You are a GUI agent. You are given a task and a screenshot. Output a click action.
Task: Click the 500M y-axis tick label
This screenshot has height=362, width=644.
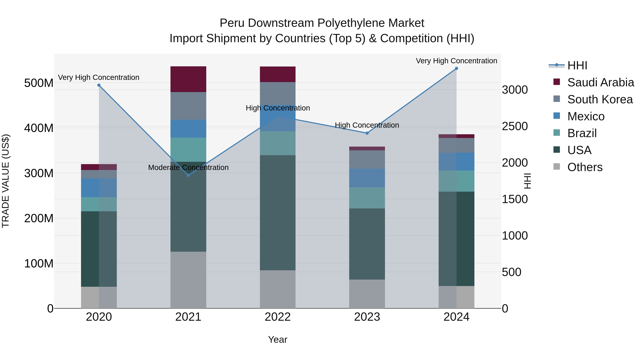click(x=39, y=83)
